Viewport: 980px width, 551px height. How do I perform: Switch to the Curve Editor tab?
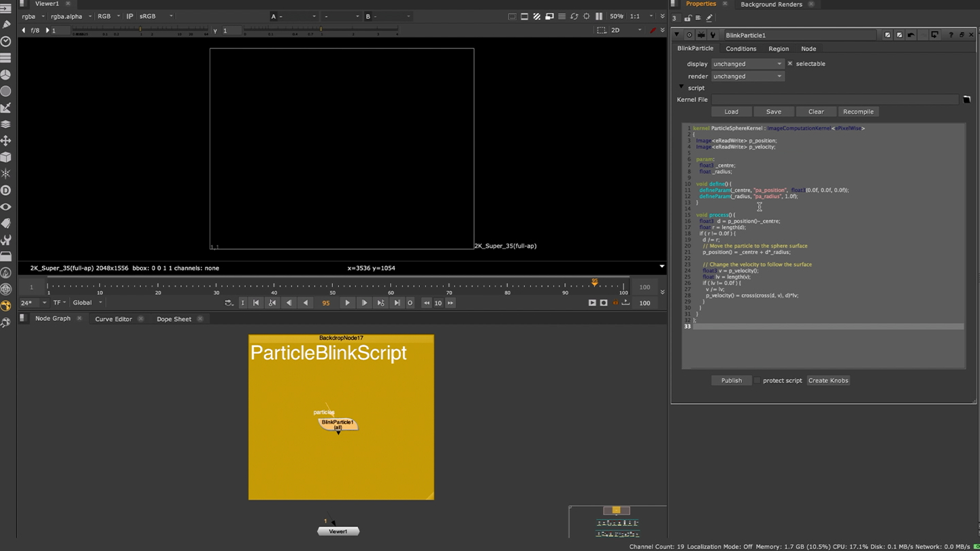[x=113, y=319]
